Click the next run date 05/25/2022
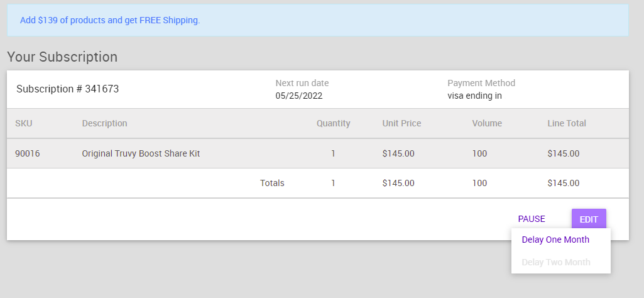The image size is (644, 298). pyautogui.click(x=298, y=96)
